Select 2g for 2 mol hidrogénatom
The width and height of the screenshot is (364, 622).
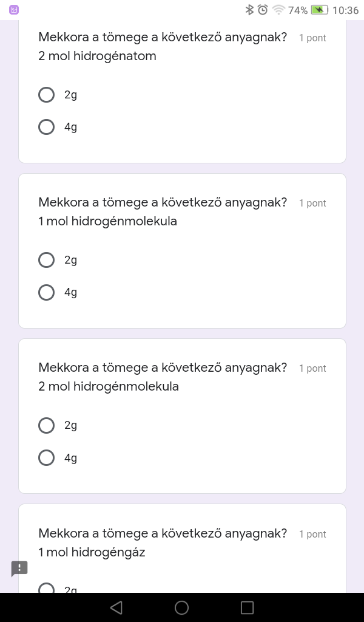pyautogui.click(x=47, y=95)
